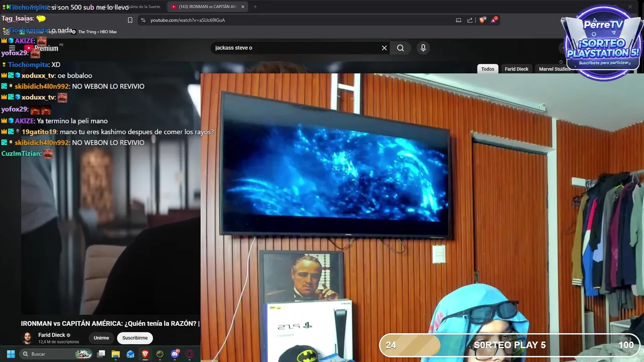
Task: Open Brave Rewards triangle icon
Action: point(494,20)
